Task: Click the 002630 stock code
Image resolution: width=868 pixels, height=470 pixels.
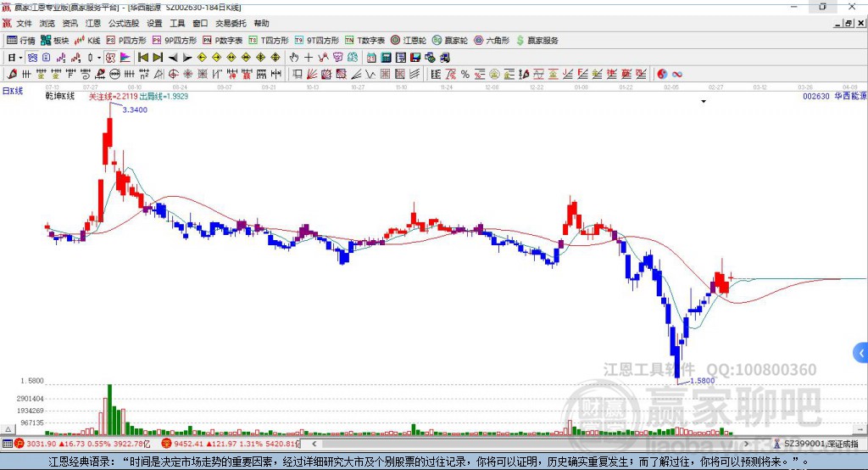Action: coord(816,97)
